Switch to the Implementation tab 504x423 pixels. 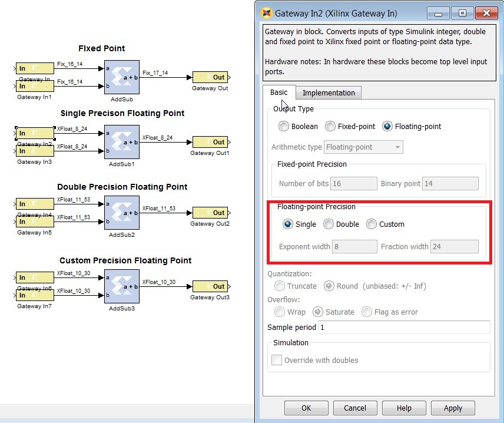pyautogui.click(x=329, y=92)
